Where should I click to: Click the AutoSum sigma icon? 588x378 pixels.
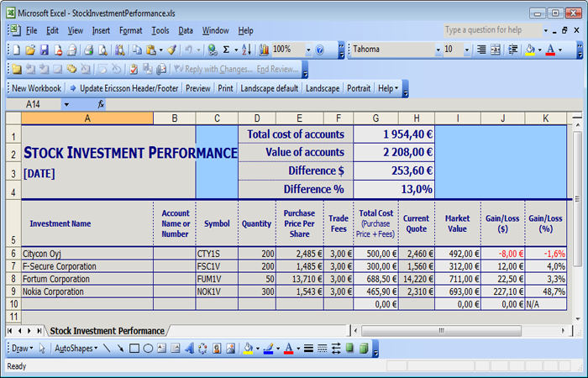coord(227,50)
